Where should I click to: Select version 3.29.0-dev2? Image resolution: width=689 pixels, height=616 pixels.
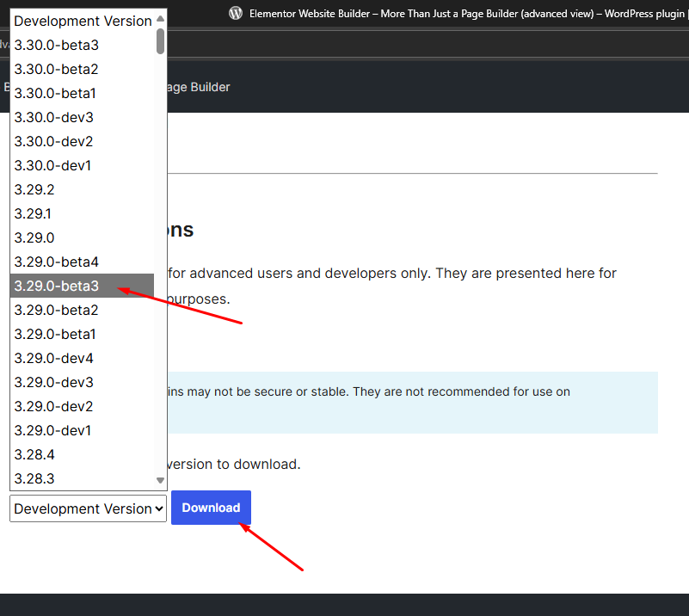pos(83,406)
